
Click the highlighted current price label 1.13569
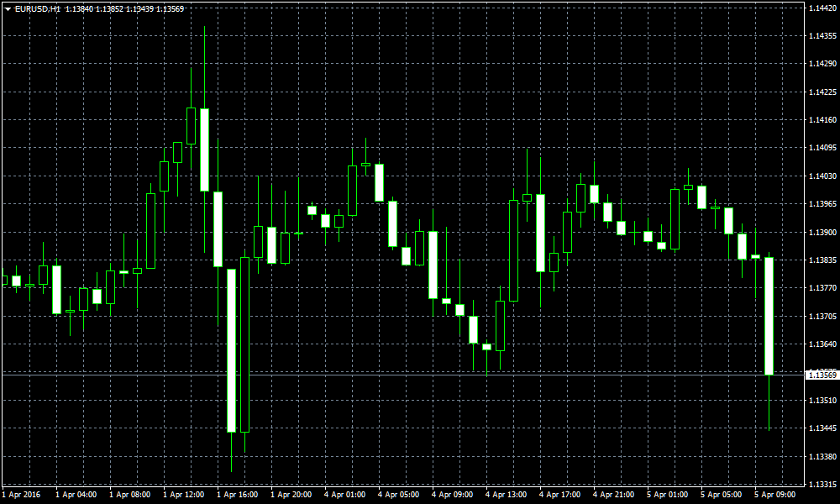click(822, 375)
